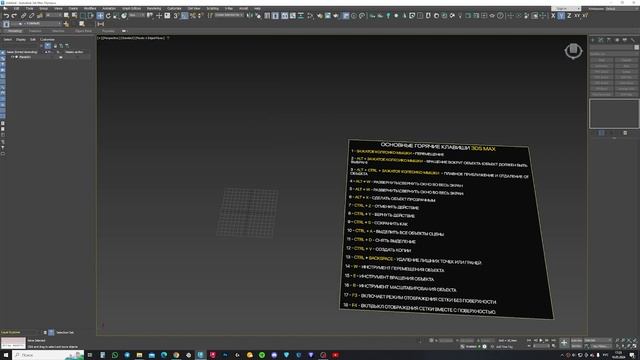Click Play Animation button
This screenshot has width=640, height=360.
pos(541,340)
